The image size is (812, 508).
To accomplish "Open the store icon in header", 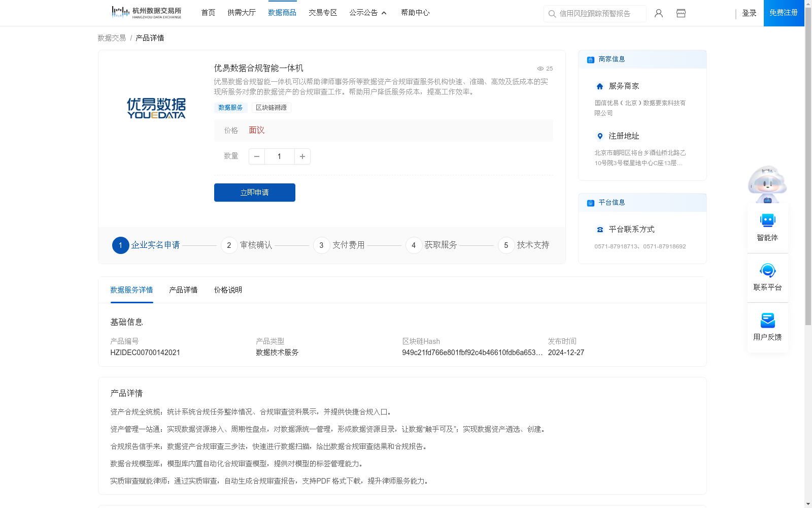I will [681, 13].
